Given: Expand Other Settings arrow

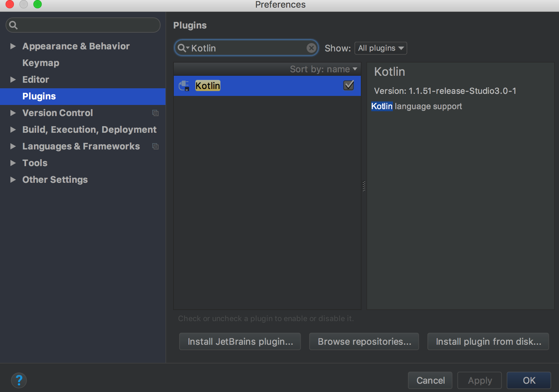Looking at the screenshot, I should [x=13, y=180].
